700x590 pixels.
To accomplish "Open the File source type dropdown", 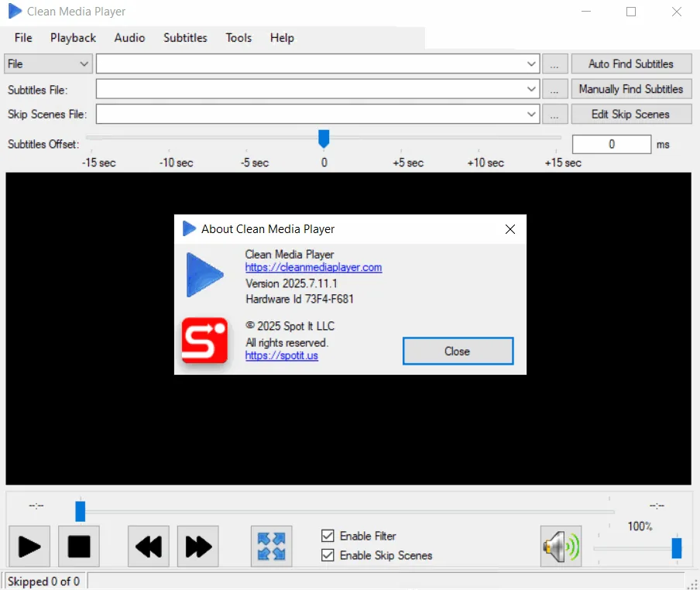I will pyautogui.click(x=48, y=63).
